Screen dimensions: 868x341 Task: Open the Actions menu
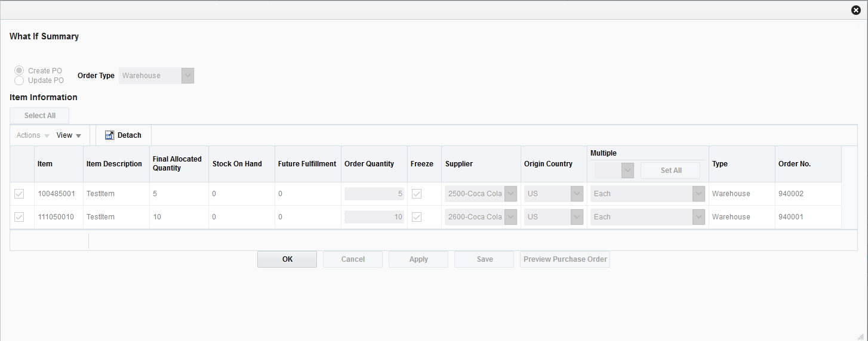tap(33, 135)
